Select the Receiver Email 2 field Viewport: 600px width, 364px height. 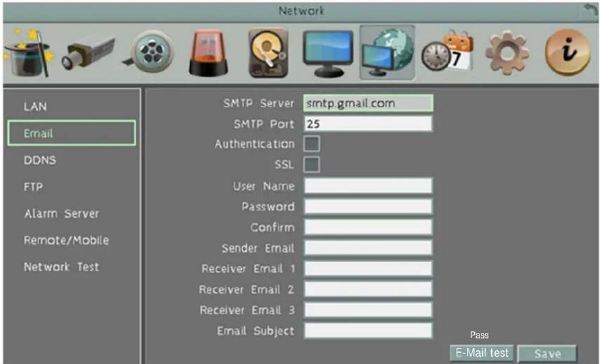coord(368,289)
